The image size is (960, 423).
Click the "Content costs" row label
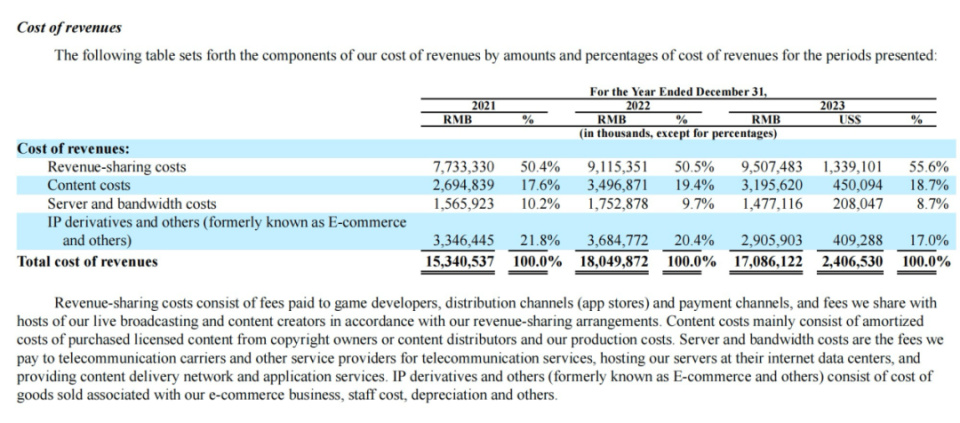point(89,185)
